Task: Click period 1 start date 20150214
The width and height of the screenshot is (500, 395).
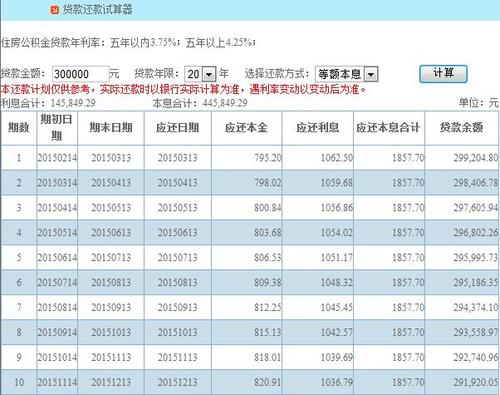Action: click(x=57, y=158)
